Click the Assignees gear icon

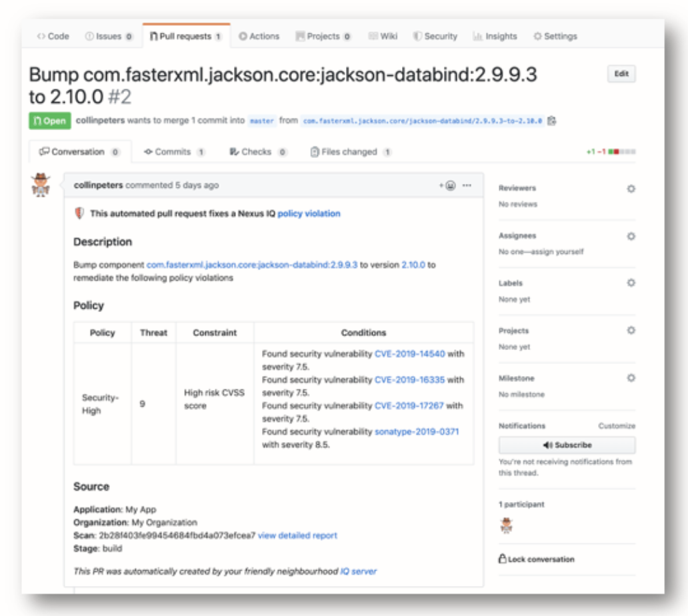[631, 236]
